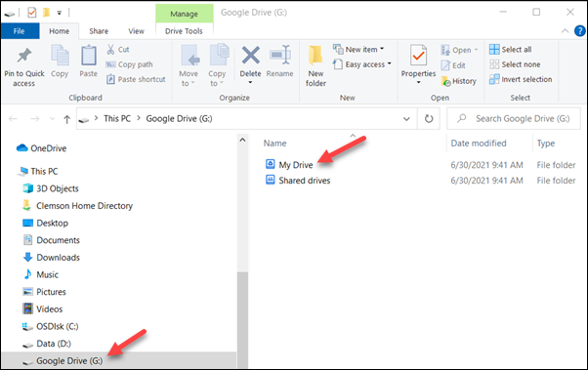The width and height of the screenshot is (588, 370).
Task: Open Downloads in navigation pane
Action: (x=52, y=258)
